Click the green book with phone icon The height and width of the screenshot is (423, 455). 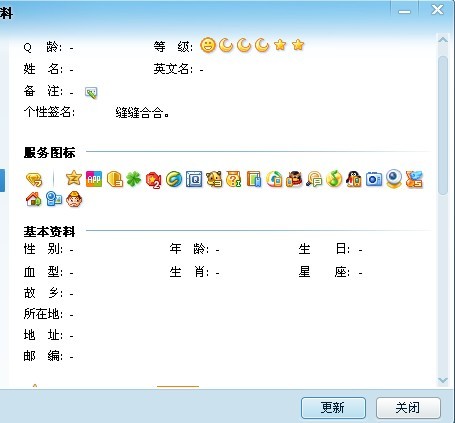(x=254, y=179)
